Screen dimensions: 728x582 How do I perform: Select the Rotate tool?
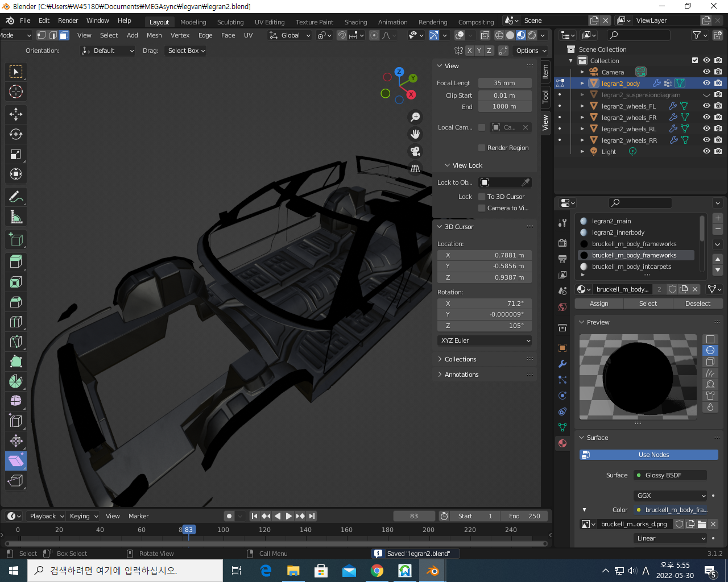tap(16, 134)
